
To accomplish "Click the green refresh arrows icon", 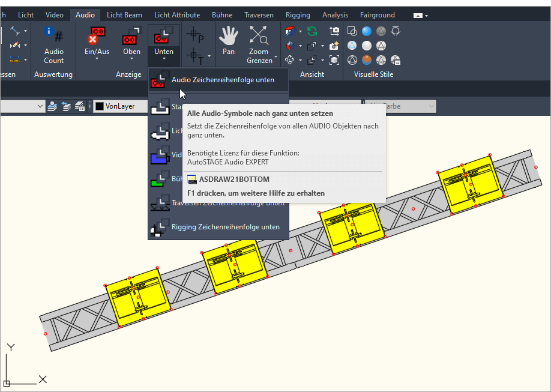I will [x=312, y=31].
